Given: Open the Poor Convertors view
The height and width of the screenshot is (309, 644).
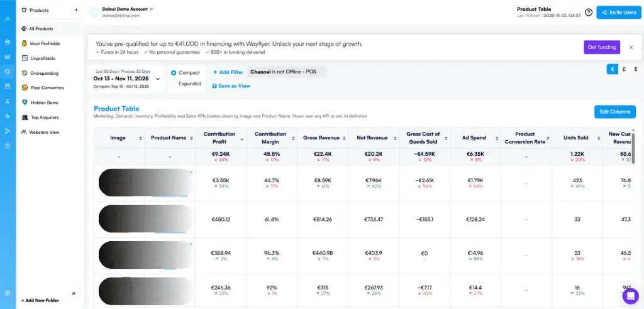Looking at the screenshot, I should (x=49, y=88).
